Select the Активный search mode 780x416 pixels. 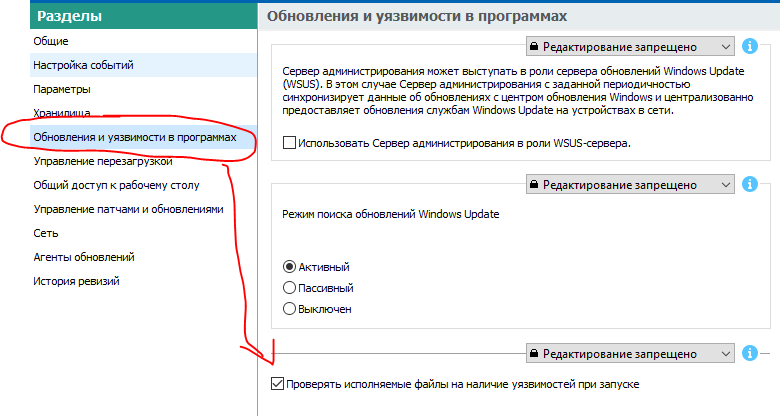click(289, 267)
